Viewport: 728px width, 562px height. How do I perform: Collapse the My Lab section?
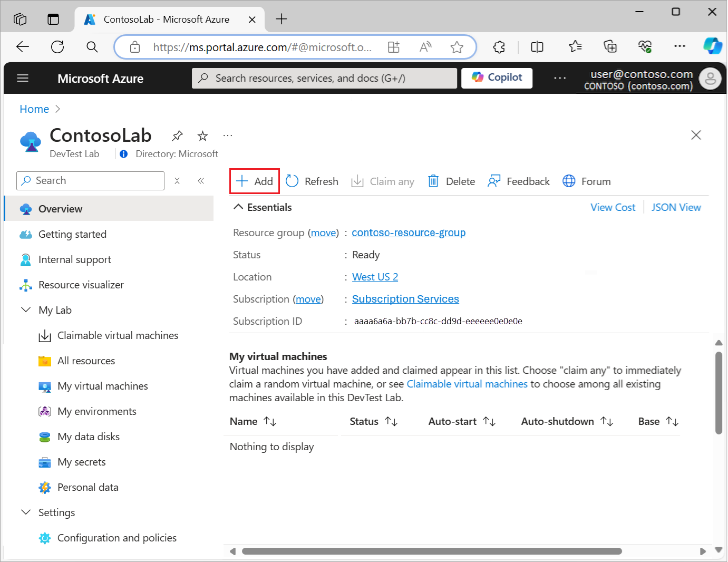[x=26, y=310]
